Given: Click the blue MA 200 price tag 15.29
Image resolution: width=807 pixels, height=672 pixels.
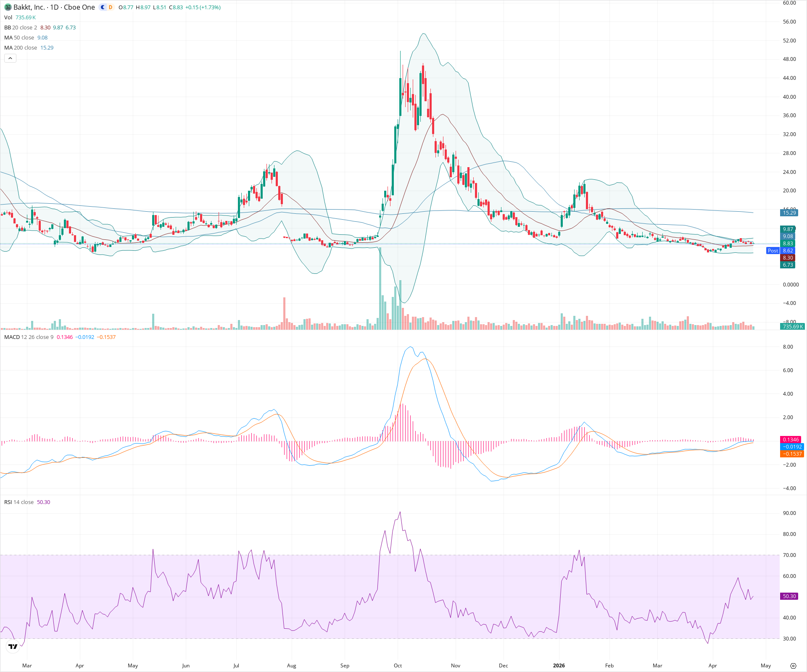Looking at the screenshot, I should (789, 213).
